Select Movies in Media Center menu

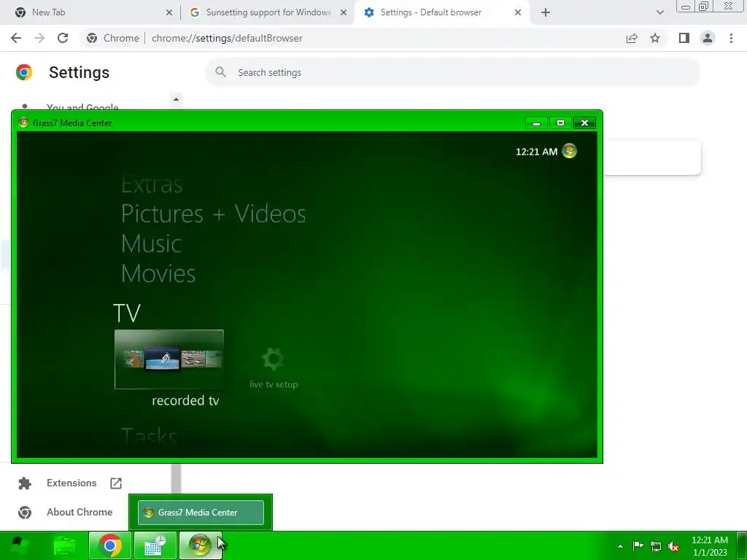tap(158, 273)
